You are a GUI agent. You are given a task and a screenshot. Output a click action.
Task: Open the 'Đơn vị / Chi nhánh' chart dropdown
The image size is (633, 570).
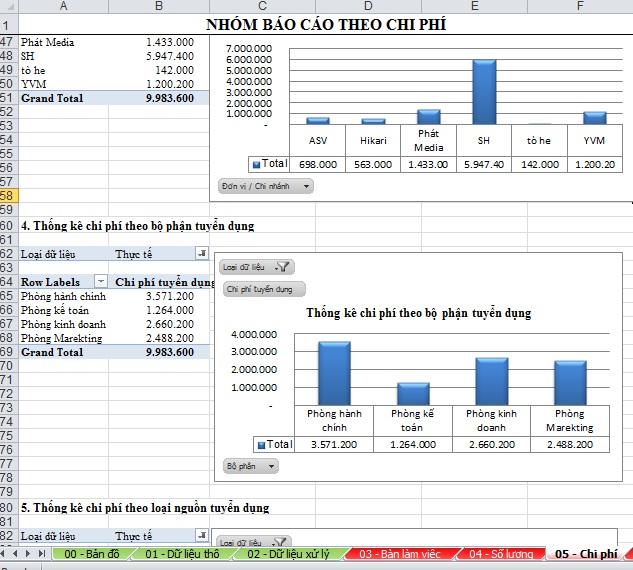[x=265, y=185]
